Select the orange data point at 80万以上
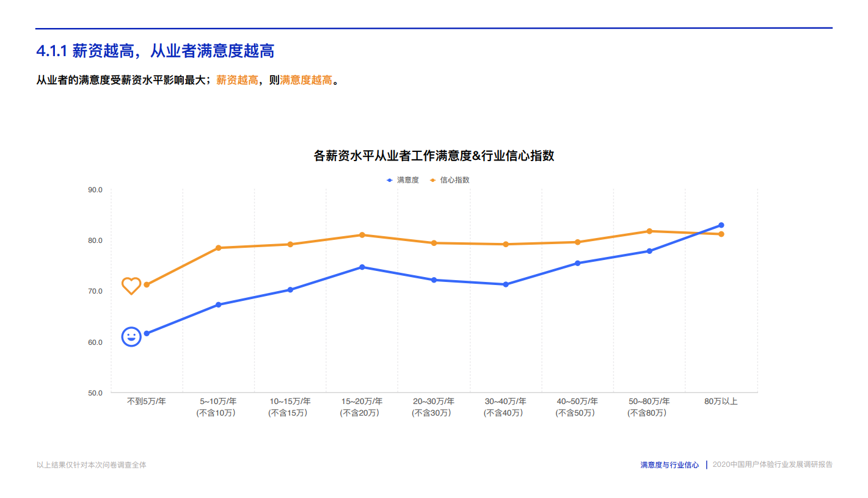868x498 pixels. 721,234
